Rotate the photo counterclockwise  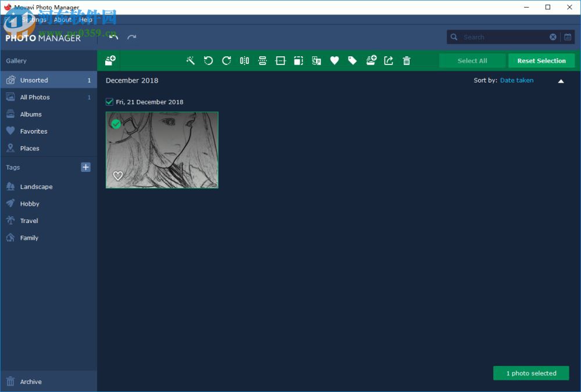[209, 60]
